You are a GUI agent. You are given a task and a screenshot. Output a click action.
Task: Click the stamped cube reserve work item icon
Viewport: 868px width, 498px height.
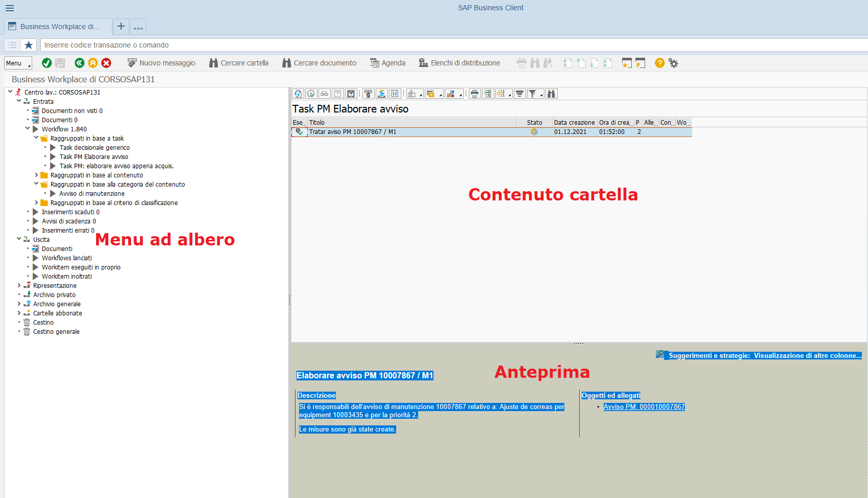(x=351, y=94)
